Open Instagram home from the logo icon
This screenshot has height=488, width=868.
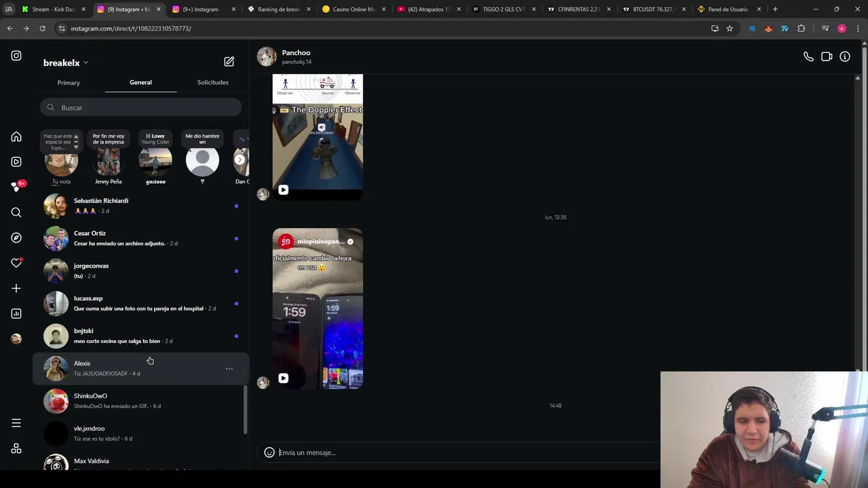(16, 56)
